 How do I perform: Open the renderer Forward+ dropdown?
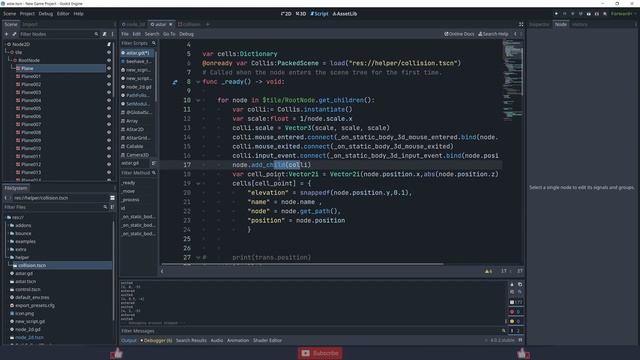pyautogui.click(x=623, y=14)
